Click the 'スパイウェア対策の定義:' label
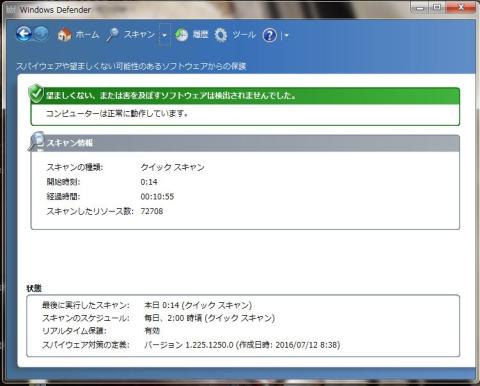 pos(86,345)
